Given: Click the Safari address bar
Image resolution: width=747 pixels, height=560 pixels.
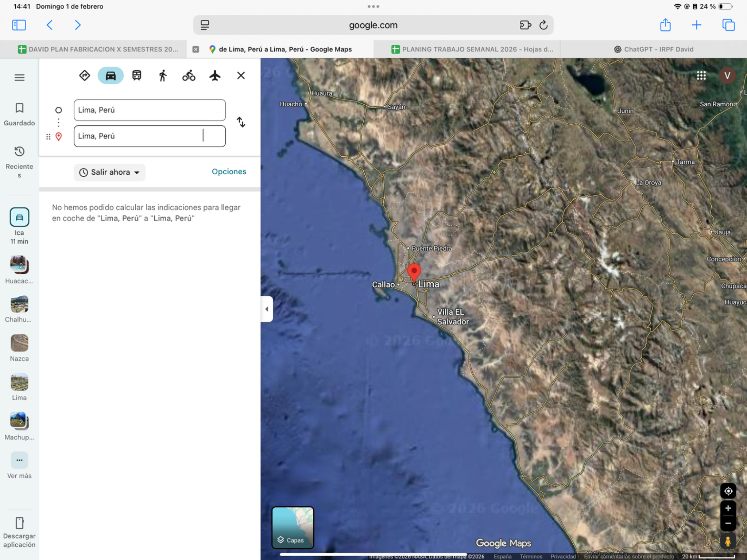Looking at the screenshot, I should tap(373, 25).
